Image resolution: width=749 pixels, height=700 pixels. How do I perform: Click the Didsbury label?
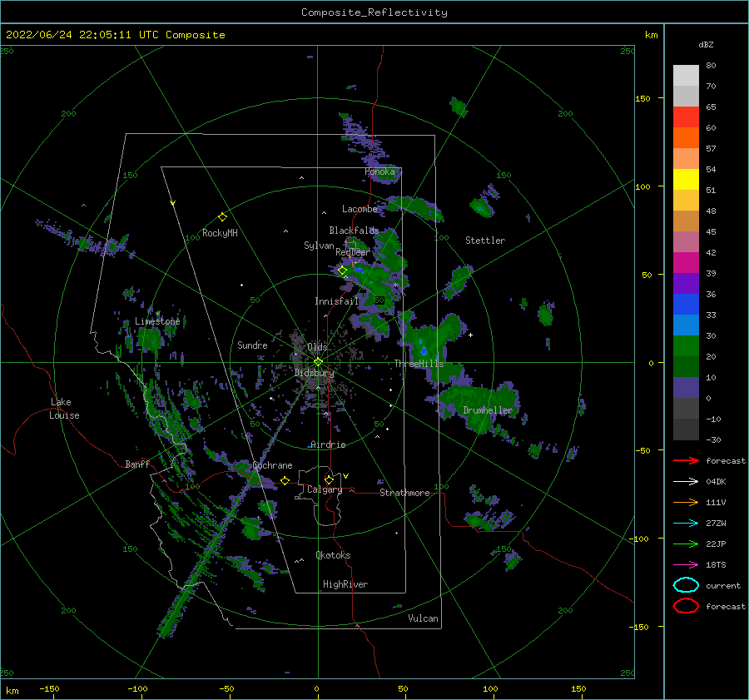click(314, 373)
